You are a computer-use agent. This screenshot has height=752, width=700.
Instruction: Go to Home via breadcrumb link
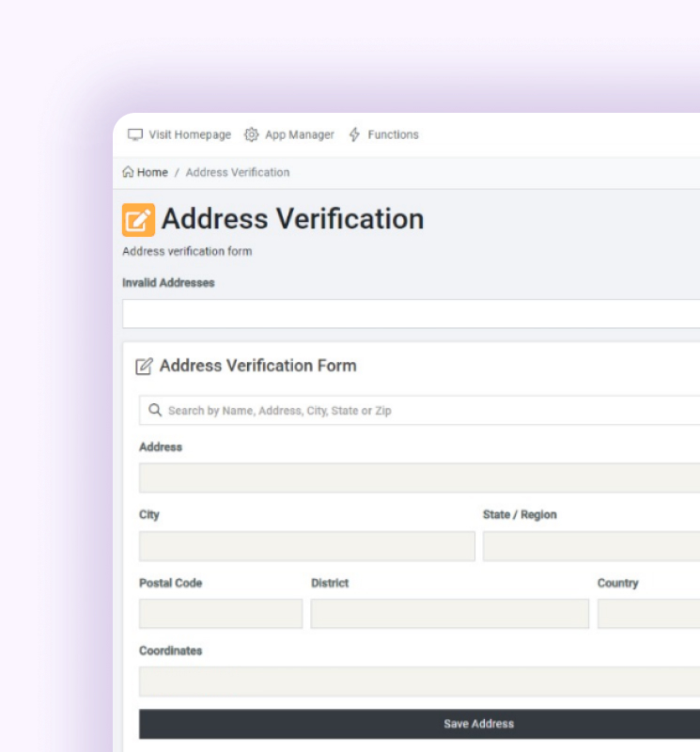click(x=152, y=172)
